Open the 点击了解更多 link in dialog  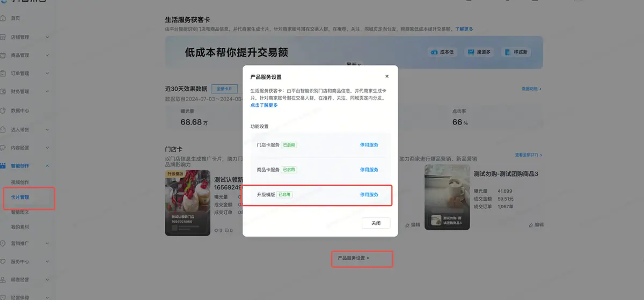point(264,105)
